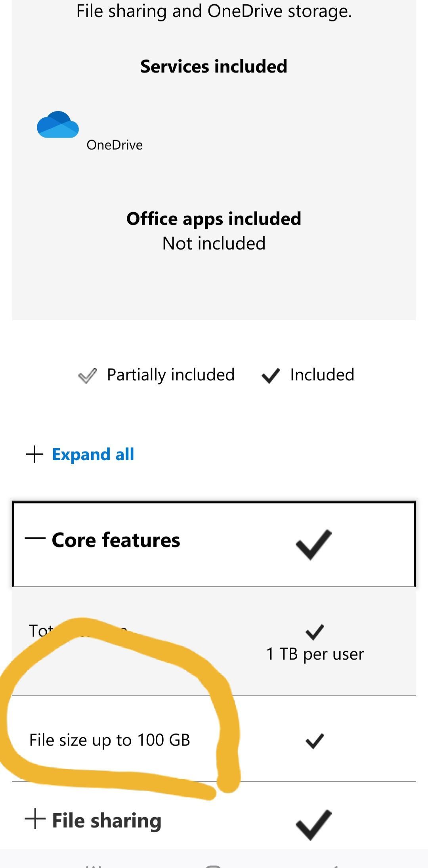Click the OneDrive cloud icon
The image size is (428, 868).
pos(58,125)
